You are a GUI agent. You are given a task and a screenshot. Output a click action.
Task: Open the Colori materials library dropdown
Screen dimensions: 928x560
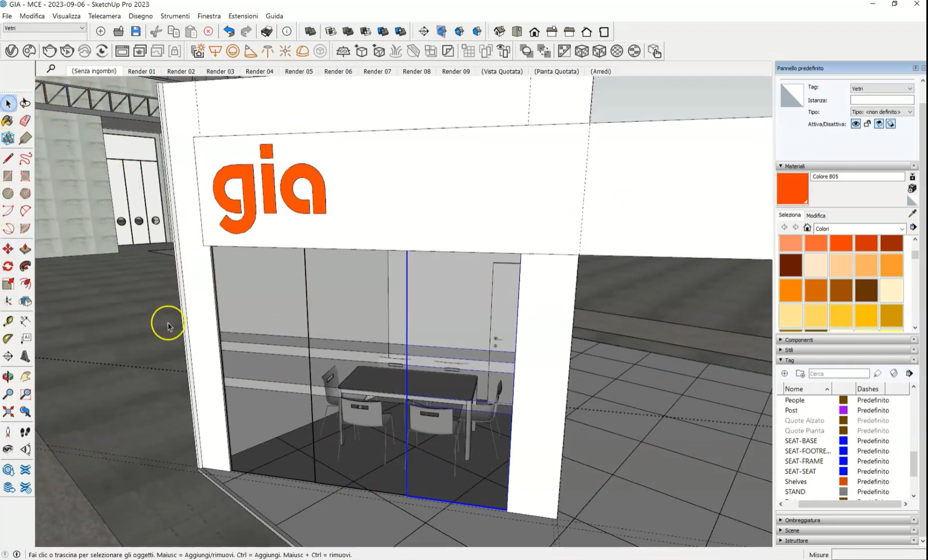click(x=860, y=228)
